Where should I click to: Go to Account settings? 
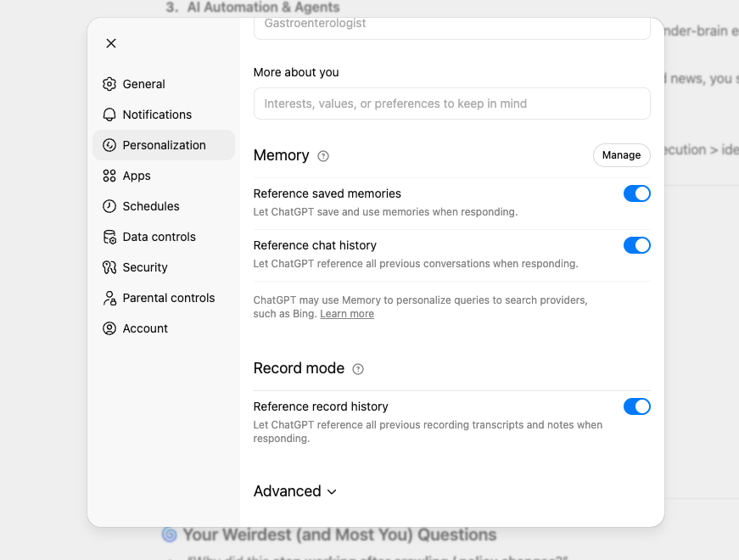164,328
